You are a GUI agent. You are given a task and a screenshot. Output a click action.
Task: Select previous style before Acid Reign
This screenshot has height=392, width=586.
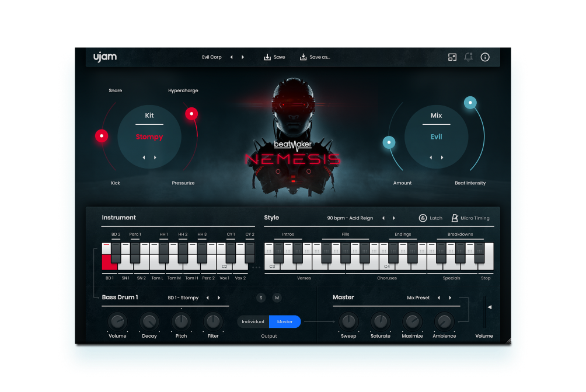tap(383, 218)
